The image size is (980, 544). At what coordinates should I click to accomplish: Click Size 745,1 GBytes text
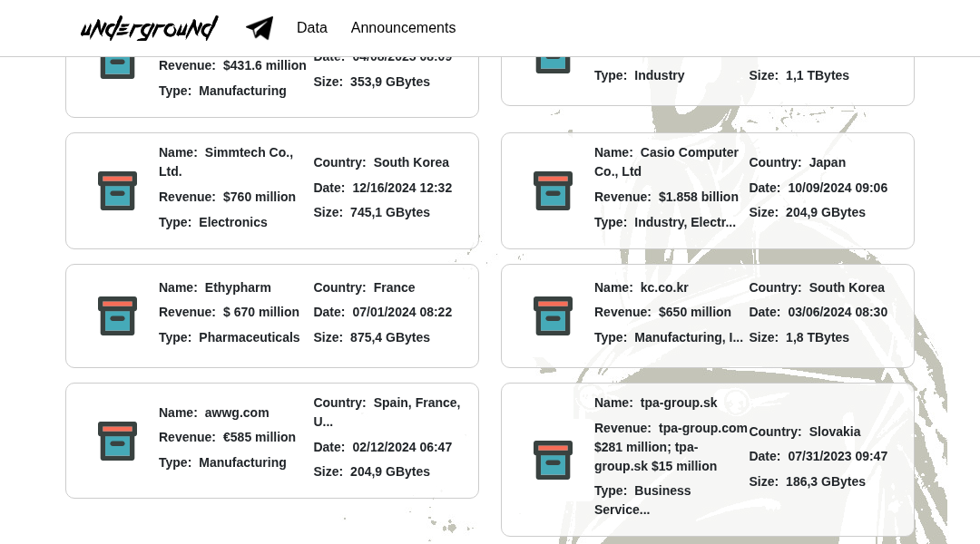tap(372, 212)
